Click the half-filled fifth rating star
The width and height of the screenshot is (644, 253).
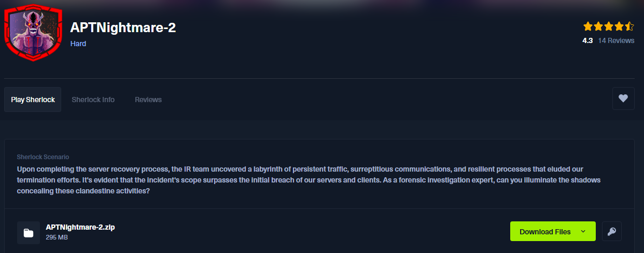point(629,26)
